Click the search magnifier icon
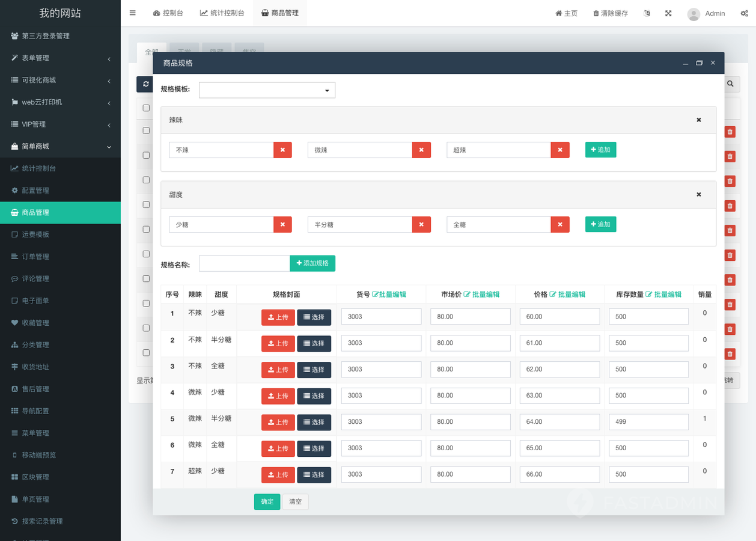This screenshot has height=541, width=756. tap(730, 84)
